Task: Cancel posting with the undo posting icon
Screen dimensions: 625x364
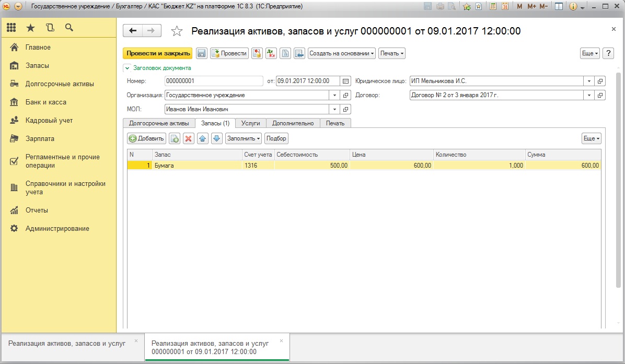Action: pos(257,53)
